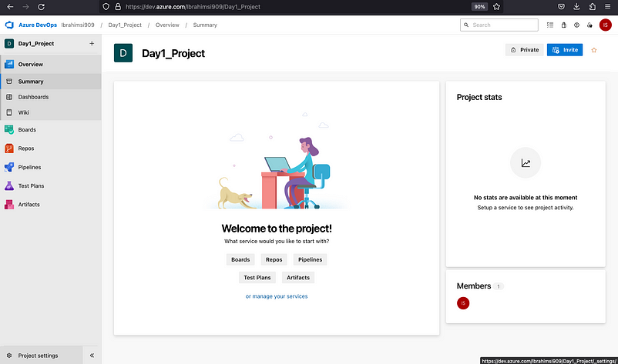This screenshot has height=364, width=618.
Task: Click the Day1_Project breadcrumb
Action: pos(125,25)
